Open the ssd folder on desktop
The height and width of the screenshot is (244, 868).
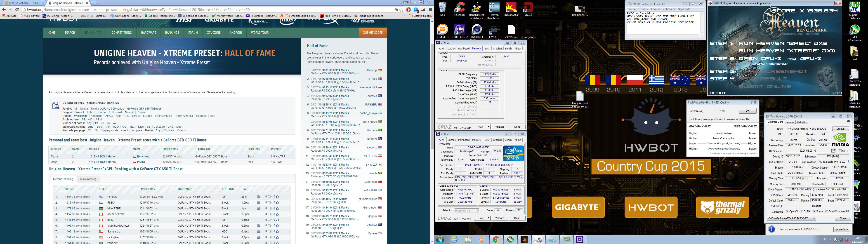tap(854, 53)
